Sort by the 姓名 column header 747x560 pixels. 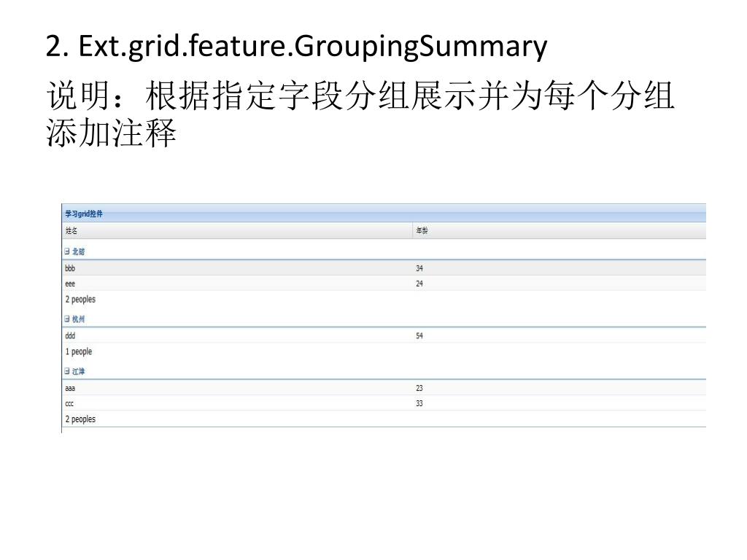pyautogui.click(x=237, y=231)
